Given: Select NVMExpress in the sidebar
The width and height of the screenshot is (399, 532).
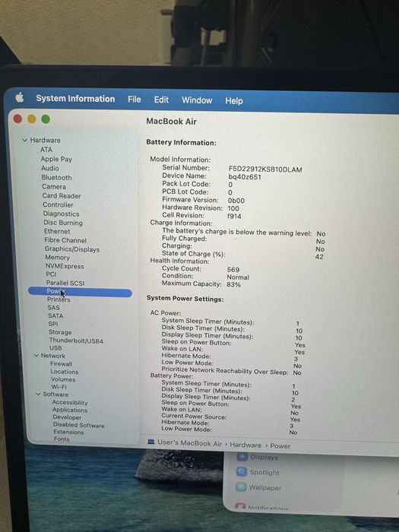Looking at the screenshot, I should (x=65, y=266).
